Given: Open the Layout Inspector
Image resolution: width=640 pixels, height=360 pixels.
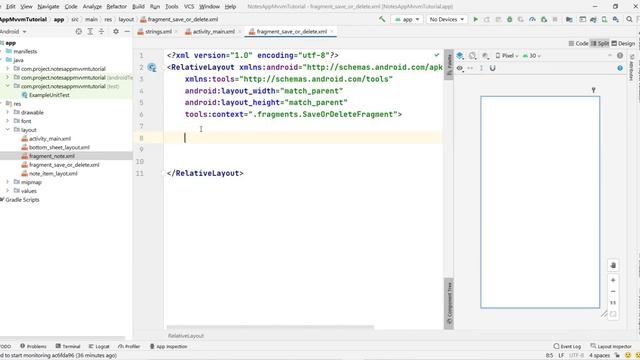Looking at the screenshot, I should coord(611,346).
